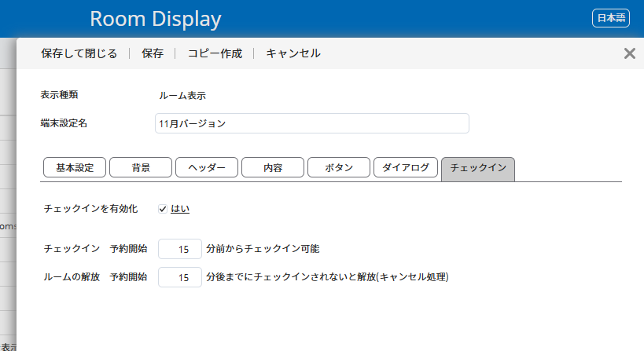This screenshot has width=644, height=351.
Task: Click the 保存して閉じる button
Action: [x=79, y=53]
